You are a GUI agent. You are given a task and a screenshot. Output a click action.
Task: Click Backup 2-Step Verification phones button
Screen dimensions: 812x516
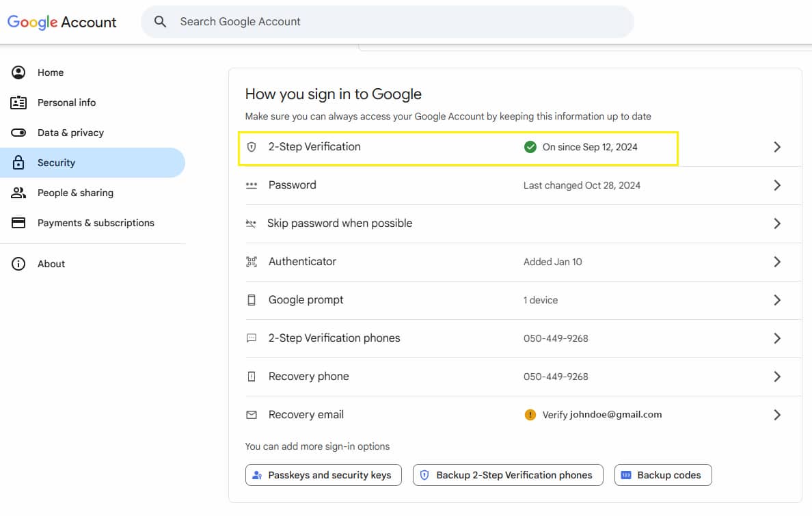(x=508, y=475)
